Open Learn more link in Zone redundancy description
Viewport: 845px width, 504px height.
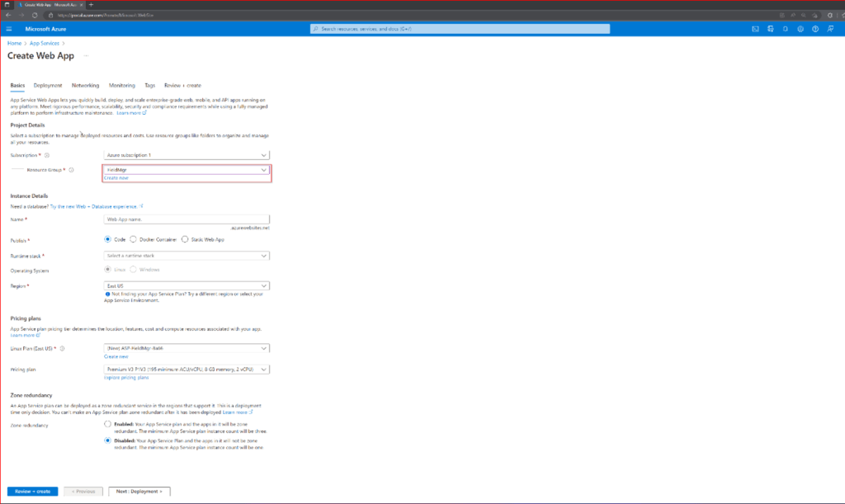[x=237, y=412]
